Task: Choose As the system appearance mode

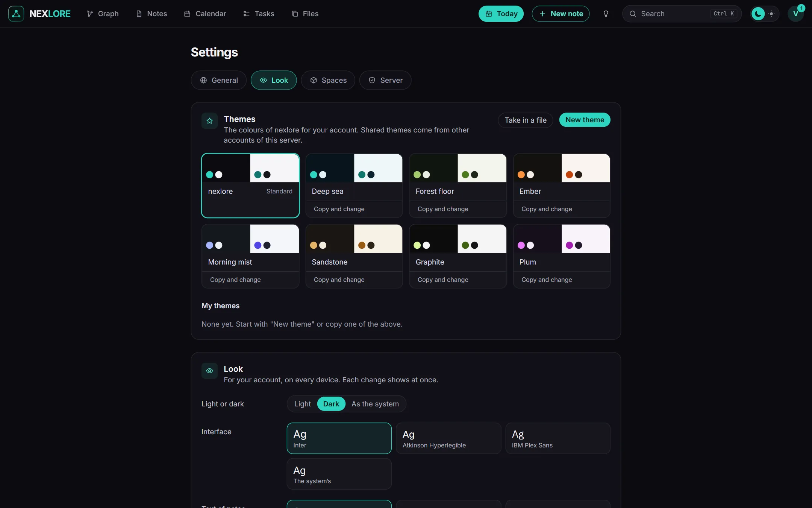Action: pos(375,404)
